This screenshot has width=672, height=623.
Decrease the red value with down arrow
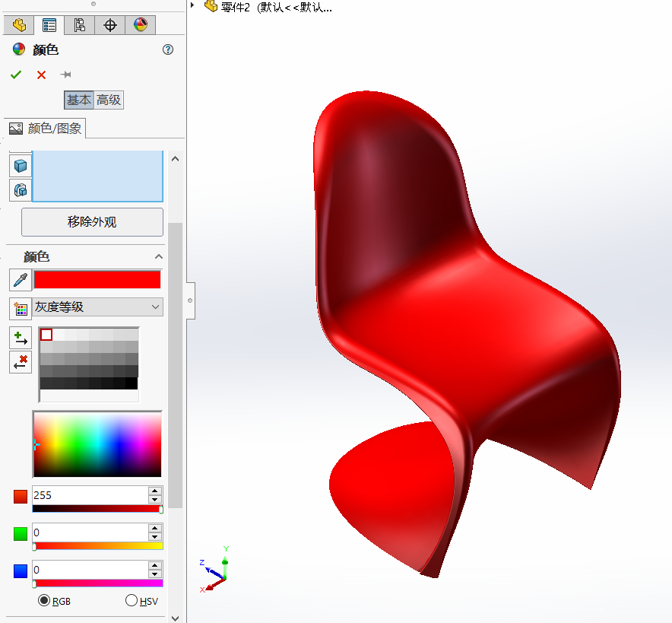tap(155, 500)
